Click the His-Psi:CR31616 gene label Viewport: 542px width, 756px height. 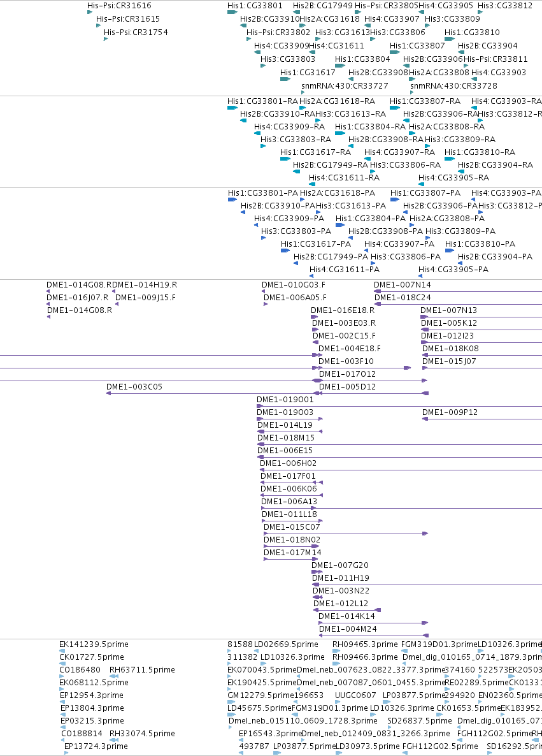pos(119,6)
